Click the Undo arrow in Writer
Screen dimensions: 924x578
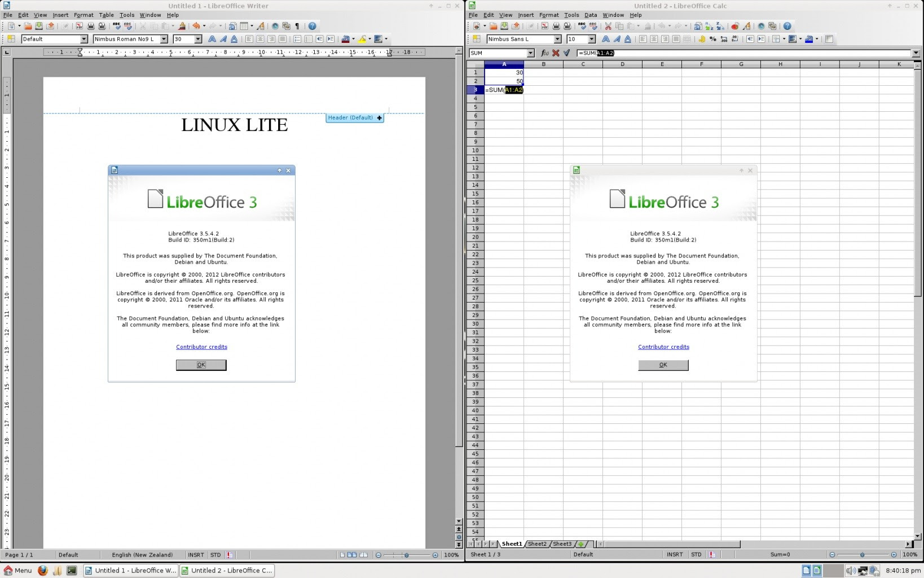tap(196, 26)
